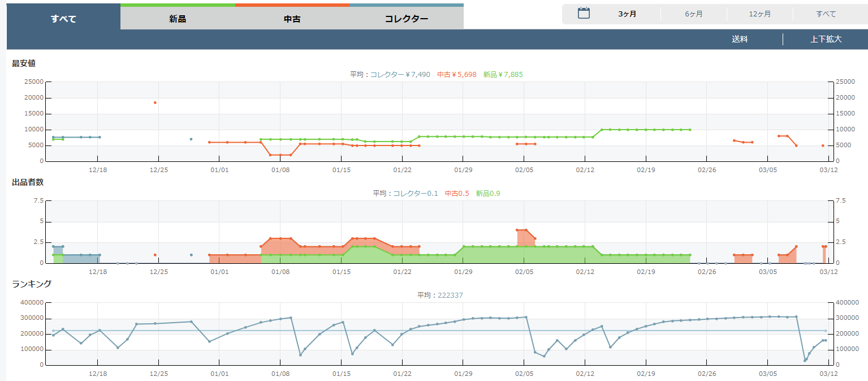This screenshot has width=868, height=381.
Task: Click the isolated orange point near 12/25 in 最安値
Action: (155, 102)
